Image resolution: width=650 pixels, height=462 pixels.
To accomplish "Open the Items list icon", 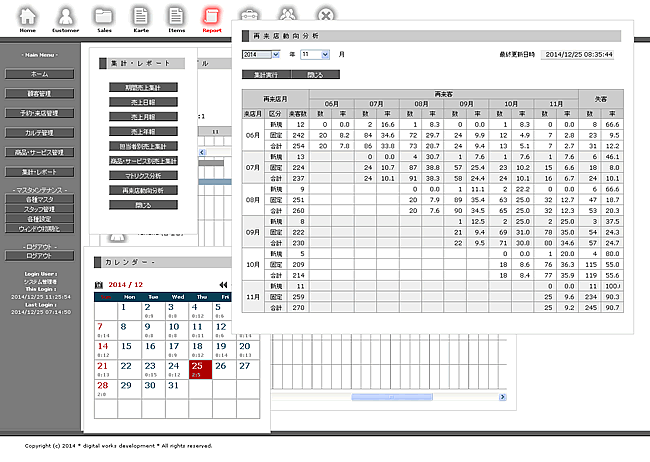I will pos(176,17).
